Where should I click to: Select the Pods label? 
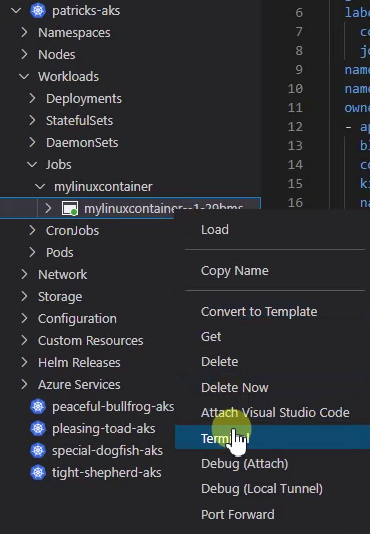[60, 253]
